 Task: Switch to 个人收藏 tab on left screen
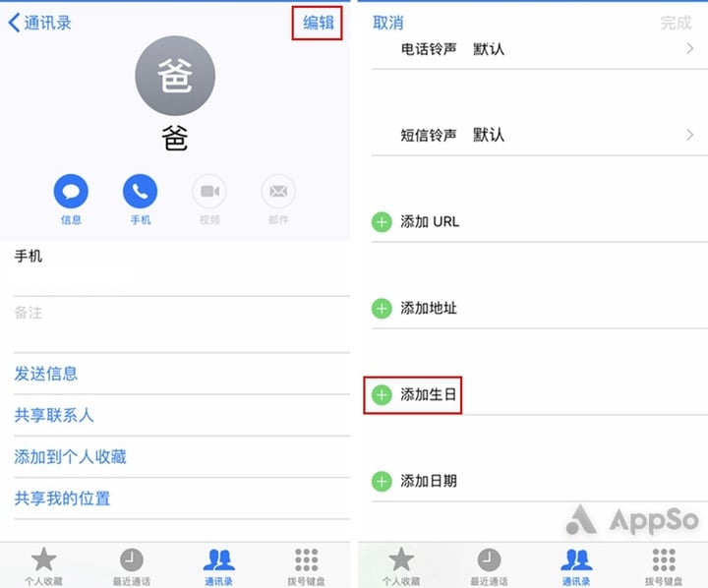pyautogui.click(x=43, y=566)
